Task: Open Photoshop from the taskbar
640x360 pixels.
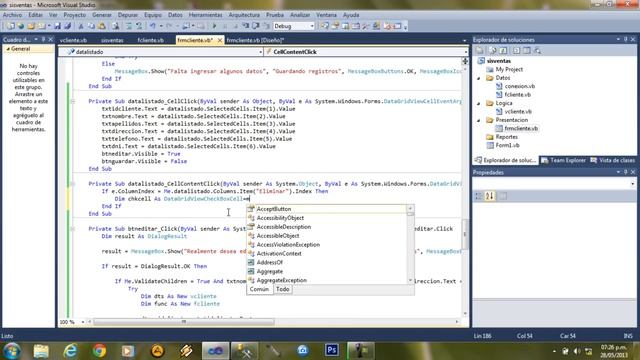Action: point(331,350)
